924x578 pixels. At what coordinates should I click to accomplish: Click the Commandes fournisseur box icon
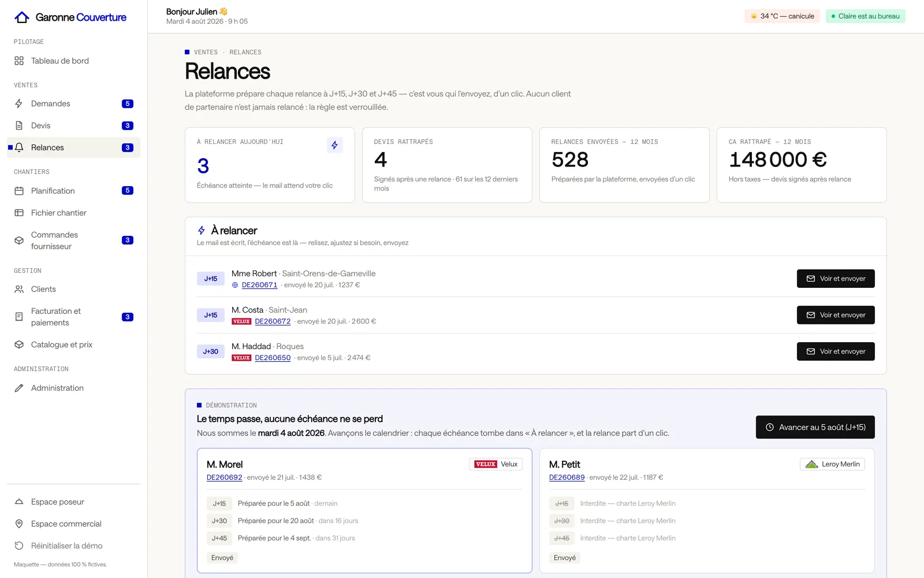(19, 240)
